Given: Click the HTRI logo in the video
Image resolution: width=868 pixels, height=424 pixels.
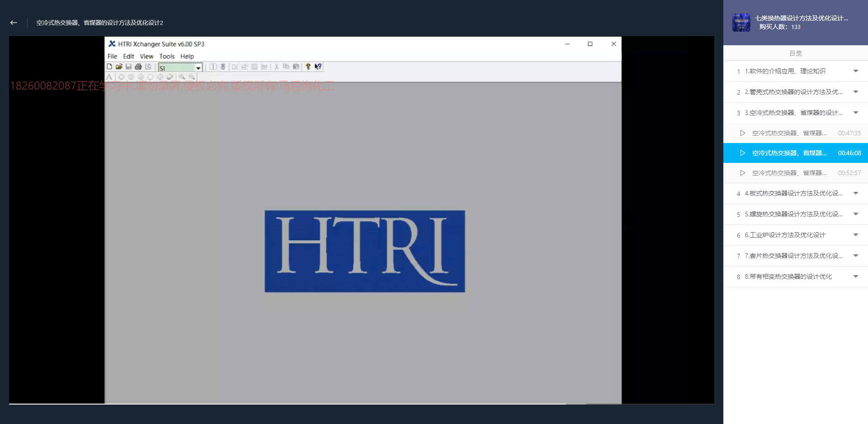Looking at the screenshot, I should coord(365,251).
